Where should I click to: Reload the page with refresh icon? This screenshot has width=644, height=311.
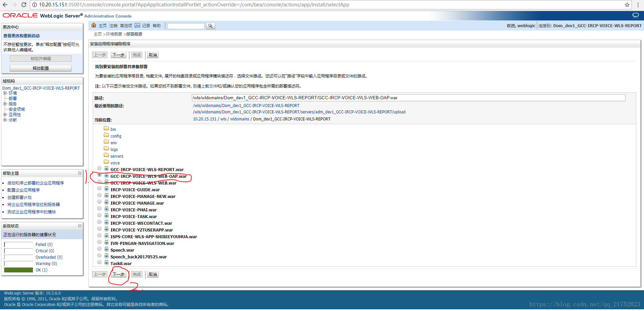[24, 5]
